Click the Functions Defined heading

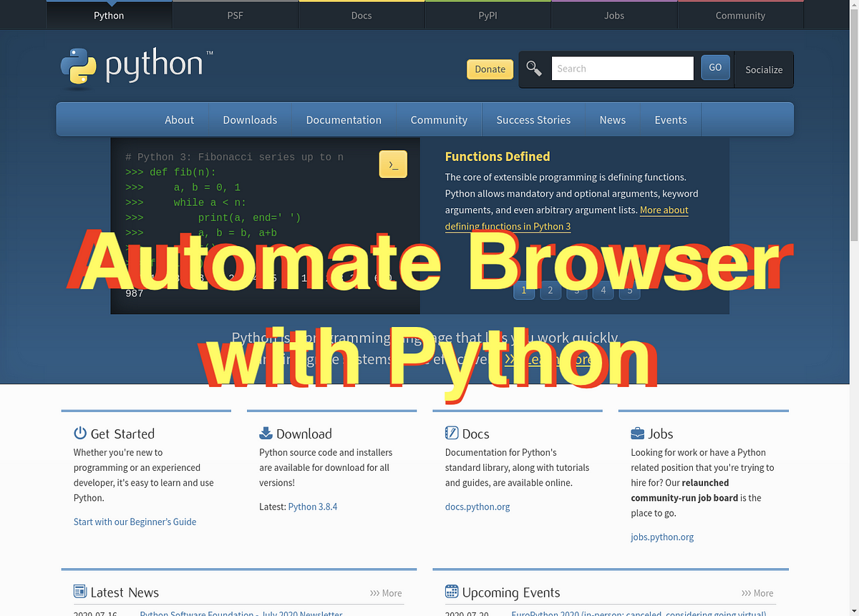click(498, 157)
